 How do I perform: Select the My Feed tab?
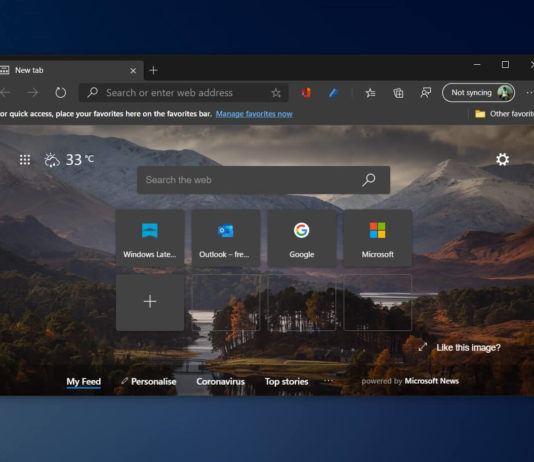tap(83, 382)
